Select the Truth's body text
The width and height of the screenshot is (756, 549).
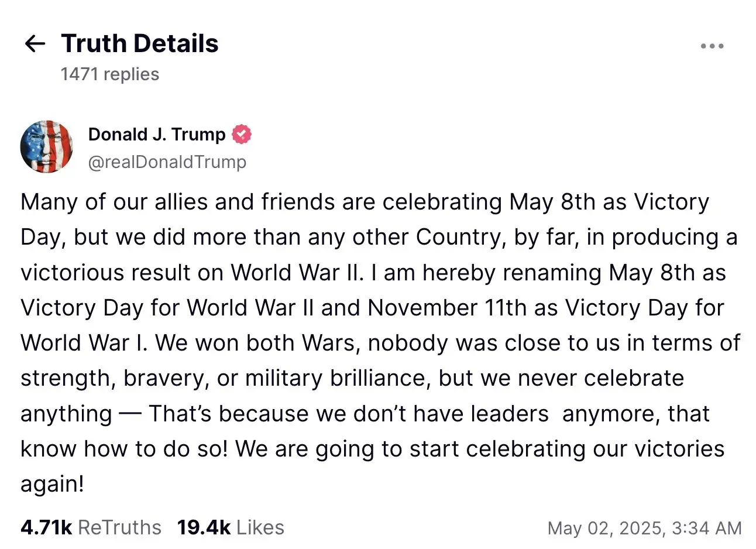(374, 342)
